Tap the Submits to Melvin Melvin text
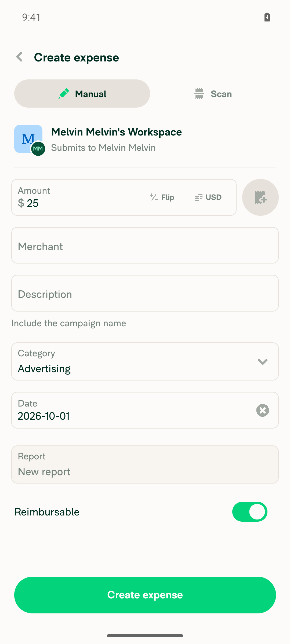Viewport: 290px width, 644px height. point(103,148)
